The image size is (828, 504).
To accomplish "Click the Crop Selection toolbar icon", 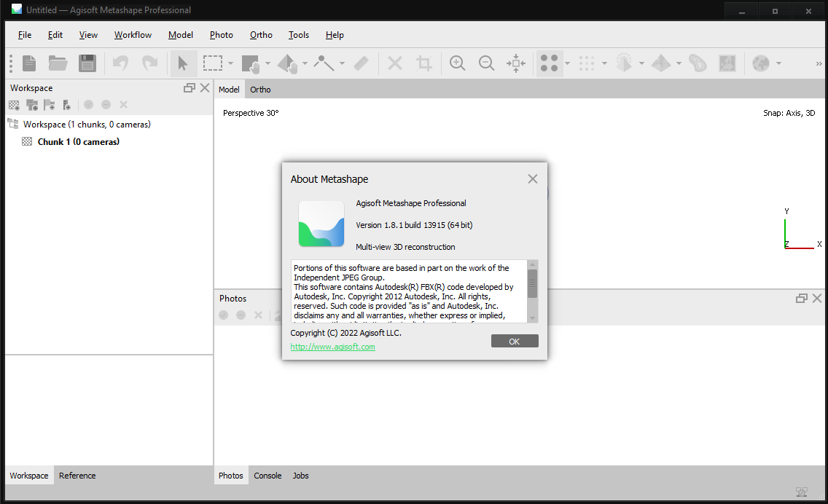I will click(424, 63).
